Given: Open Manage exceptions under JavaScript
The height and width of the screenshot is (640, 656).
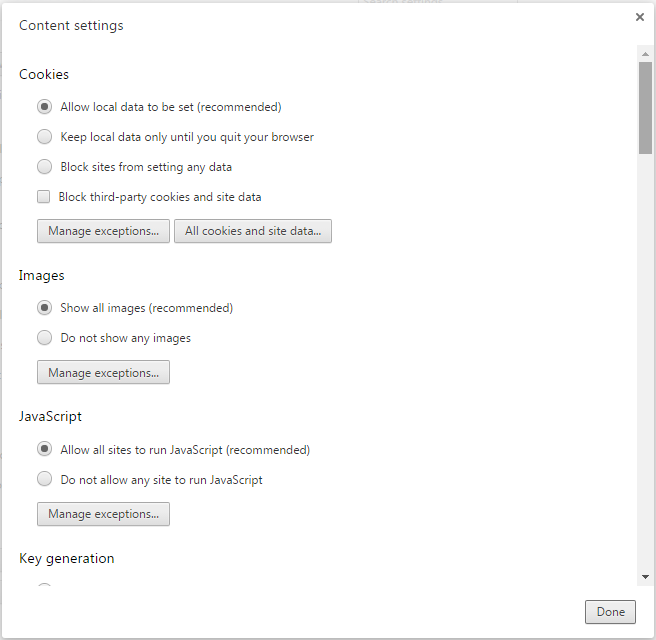Looking at the screenshot, I should coord(103,514).
